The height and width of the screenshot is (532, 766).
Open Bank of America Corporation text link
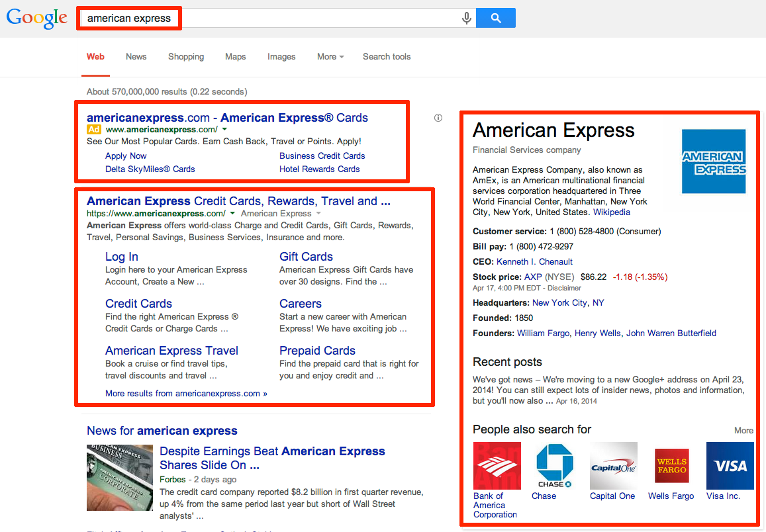click(495, 505)
